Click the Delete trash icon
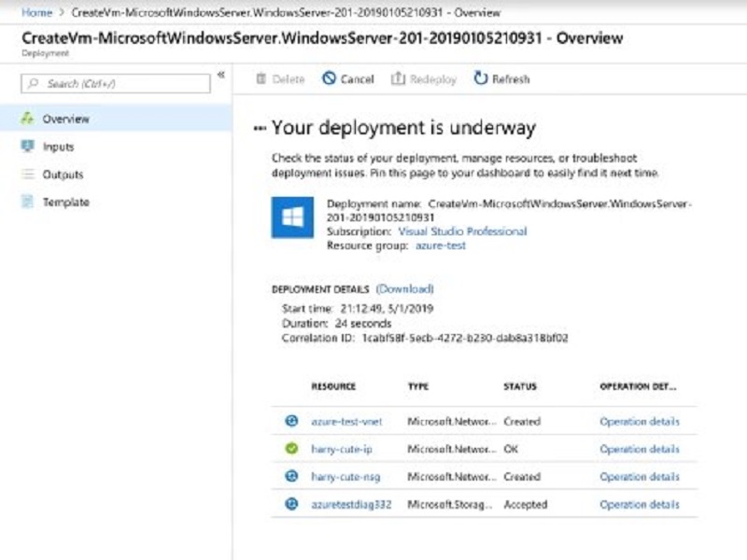 (261, 78)
